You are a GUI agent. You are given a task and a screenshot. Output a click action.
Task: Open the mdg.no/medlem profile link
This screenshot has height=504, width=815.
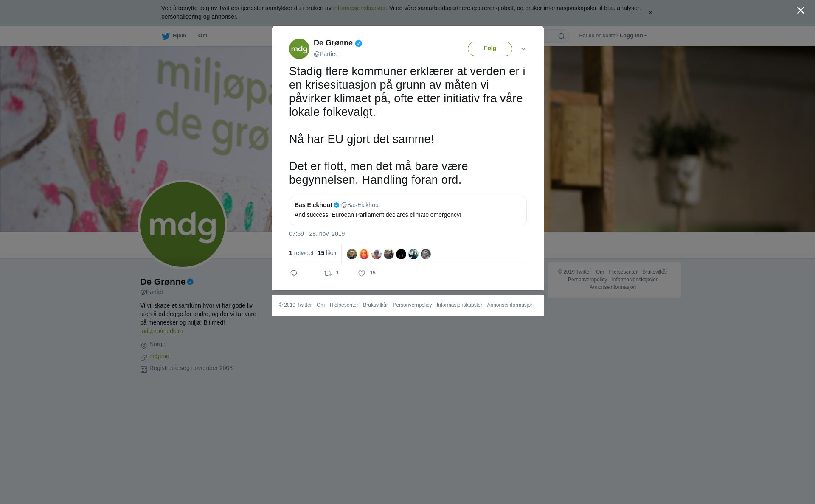[x=161, y=331]
